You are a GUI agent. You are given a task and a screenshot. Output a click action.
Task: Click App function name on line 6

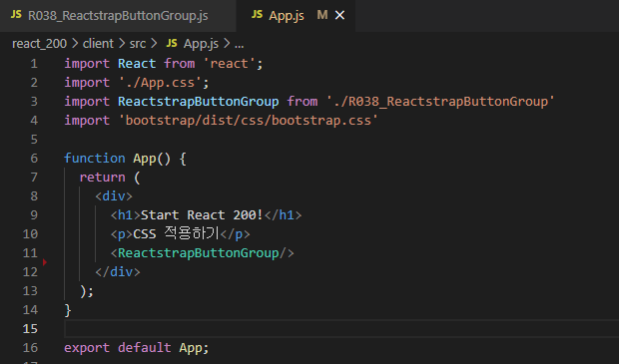coord(145,159)
